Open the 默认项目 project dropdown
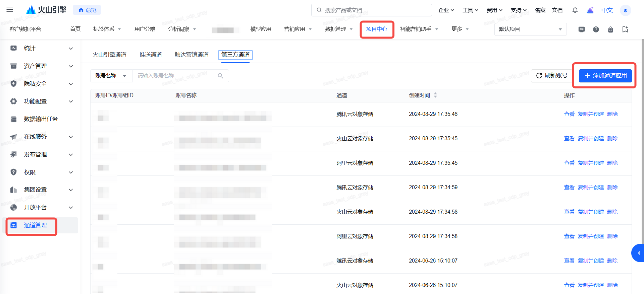This screenshot has height=294, width=644. coord(530,29)
